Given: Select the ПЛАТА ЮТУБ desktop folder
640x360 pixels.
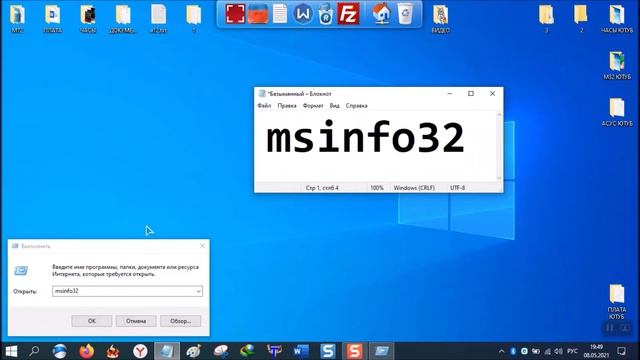Looking at the screenshot, I should click(617, 302).
